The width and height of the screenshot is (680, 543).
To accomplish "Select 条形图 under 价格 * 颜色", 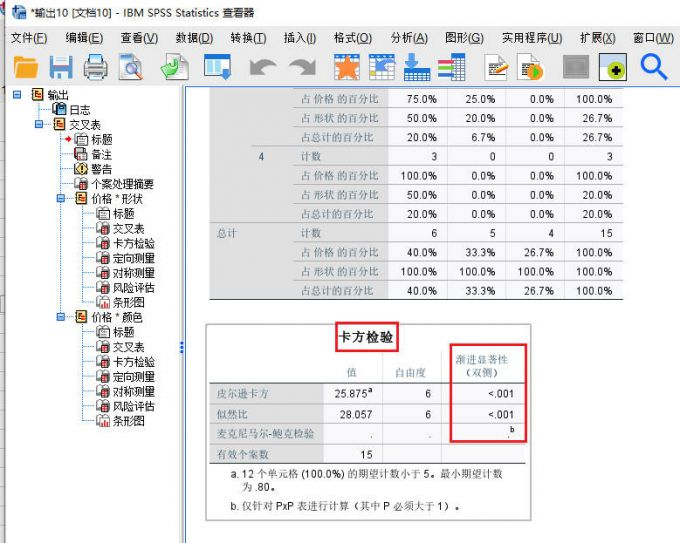I will pyautogui.click(x=129, y=421).
